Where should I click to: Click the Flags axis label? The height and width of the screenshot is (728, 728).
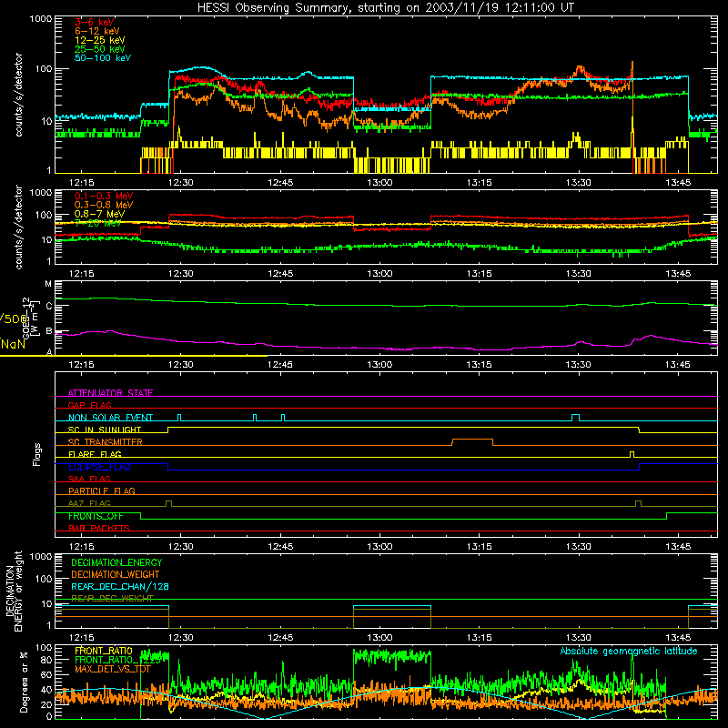coord(37,454)
